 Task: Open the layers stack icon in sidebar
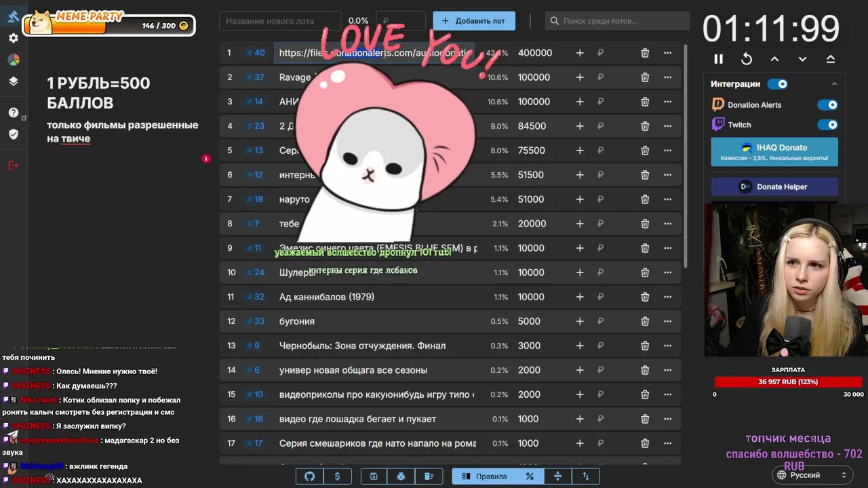(13, 81)
